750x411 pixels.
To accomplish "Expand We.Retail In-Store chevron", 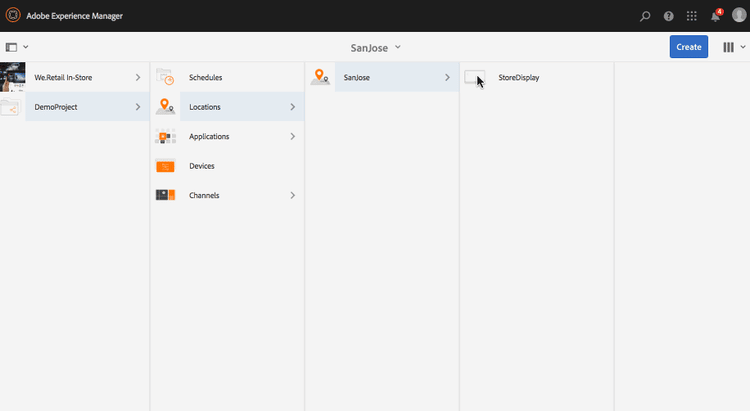I will pos(138,78).
